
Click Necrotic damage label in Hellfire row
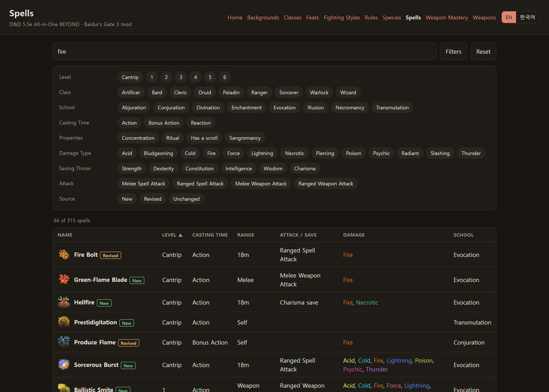point(367,302)
